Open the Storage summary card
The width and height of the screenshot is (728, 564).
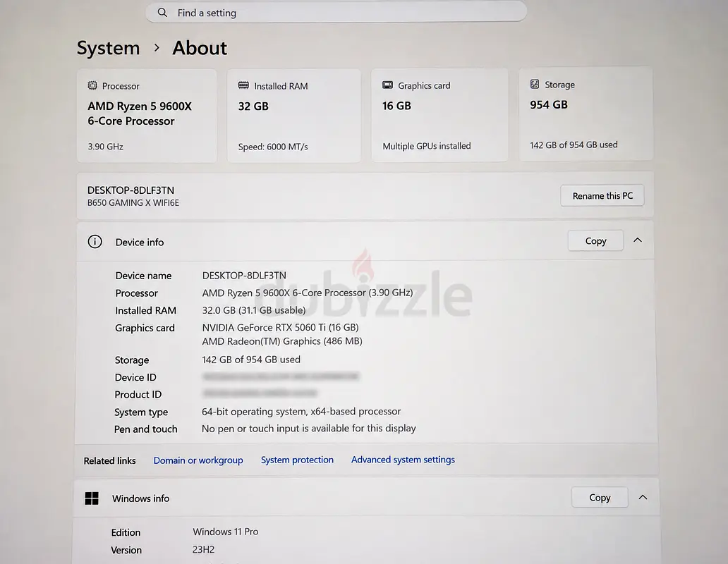click(x=586, y=114)
